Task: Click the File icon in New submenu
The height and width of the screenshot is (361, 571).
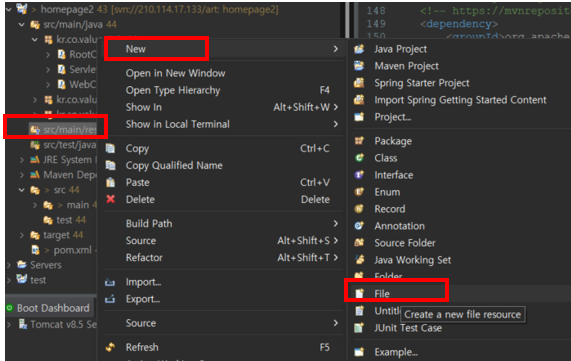Action: (x=359, y=294)
